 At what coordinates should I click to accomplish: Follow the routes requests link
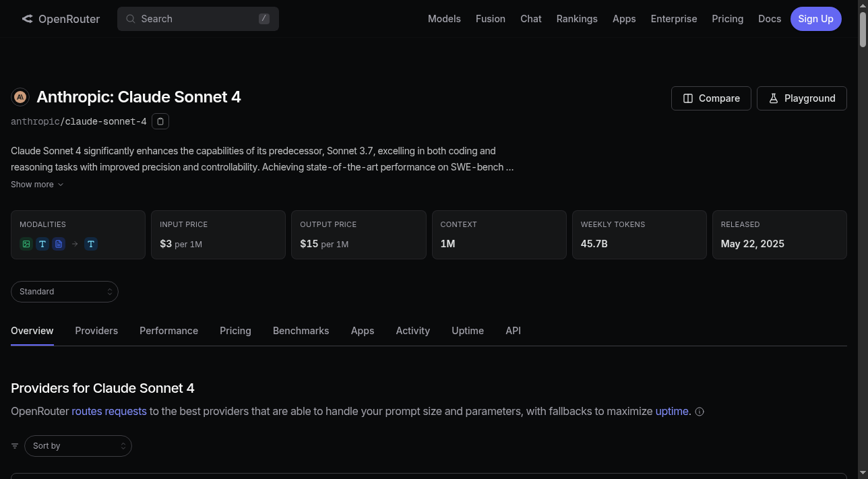click(109, 411)
